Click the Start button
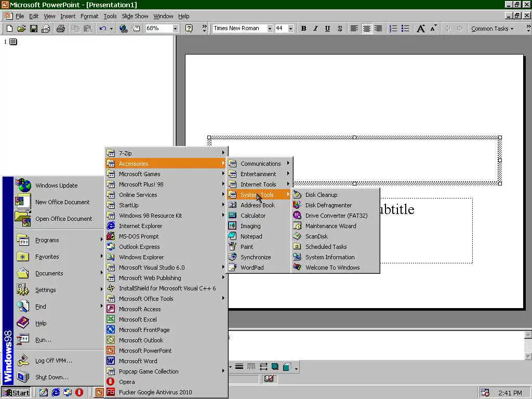Screen dimensions: 532x399 [x=16, y=393]
